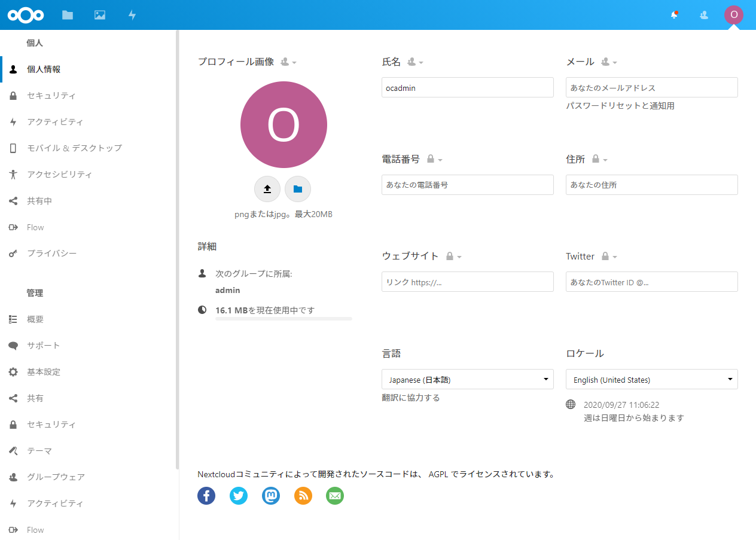
Task: Click the storage usage progress bar
Action: (283, 319)
